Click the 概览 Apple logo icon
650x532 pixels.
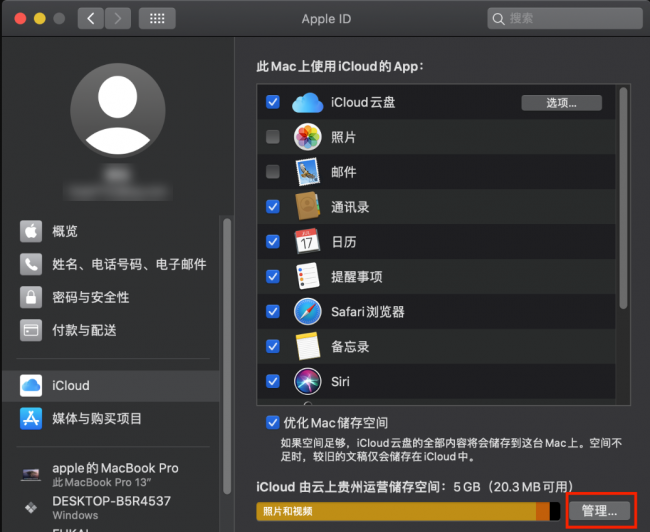[x=31, y=231]
